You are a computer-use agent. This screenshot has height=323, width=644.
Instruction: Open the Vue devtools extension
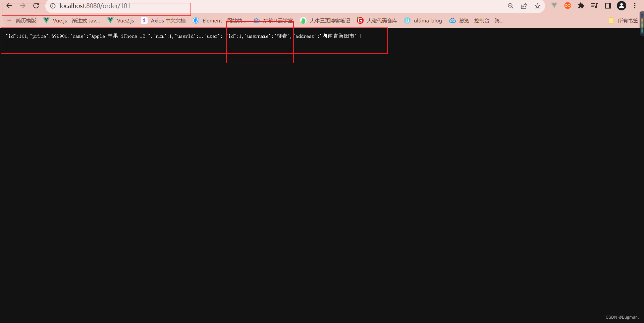pyautogui.click(x=554, y=6)
